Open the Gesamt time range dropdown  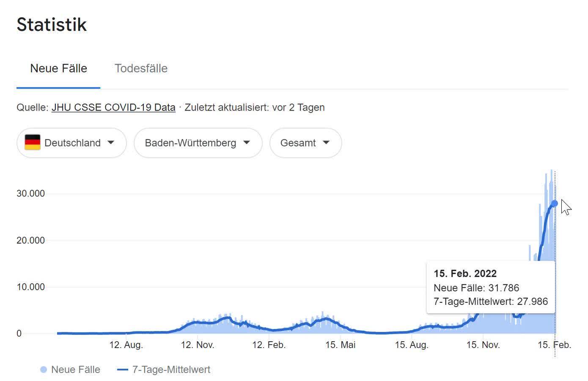click(x=305, y=143)
